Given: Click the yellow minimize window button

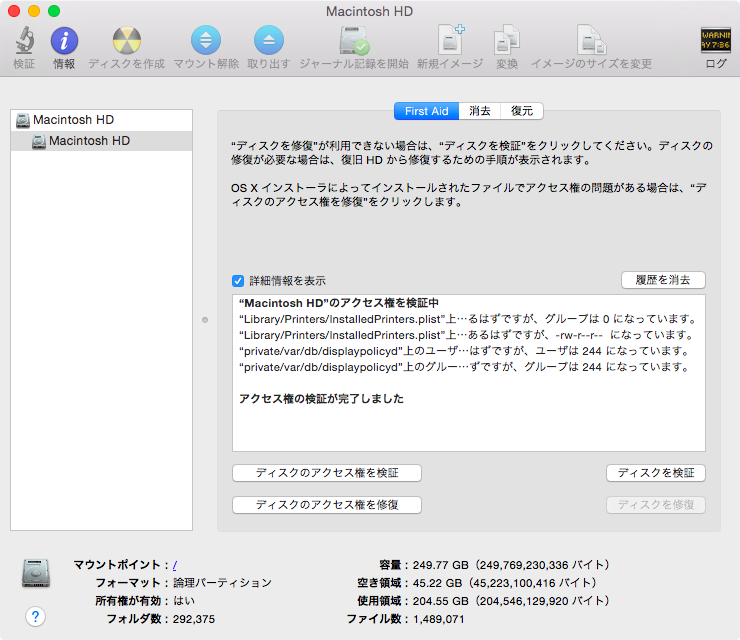Looking at the screenshot, I should [x=34, y=11].
